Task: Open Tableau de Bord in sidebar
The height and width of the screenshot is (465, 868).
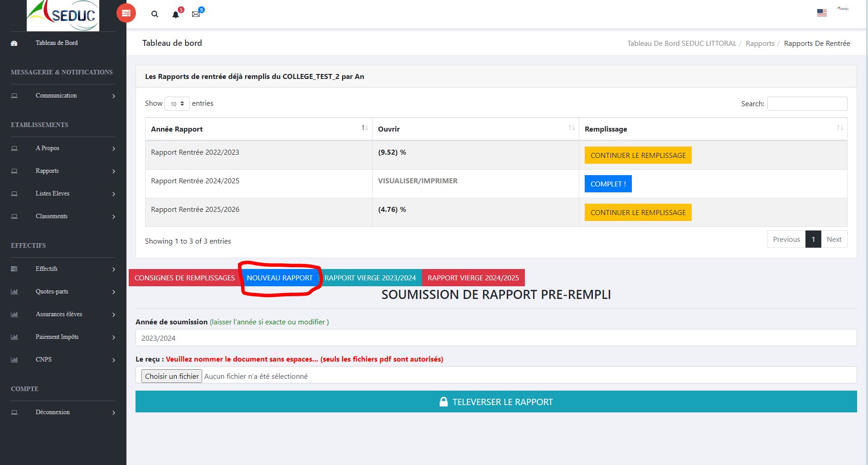Action: tap(57, 43)
